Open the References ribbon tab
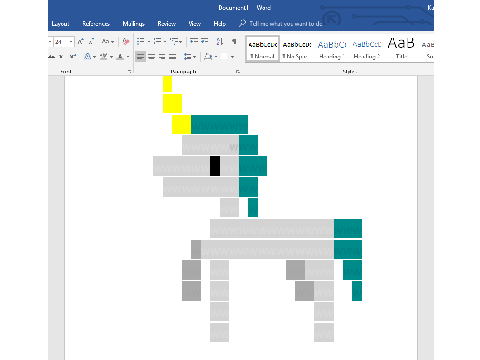 [96, 24]
